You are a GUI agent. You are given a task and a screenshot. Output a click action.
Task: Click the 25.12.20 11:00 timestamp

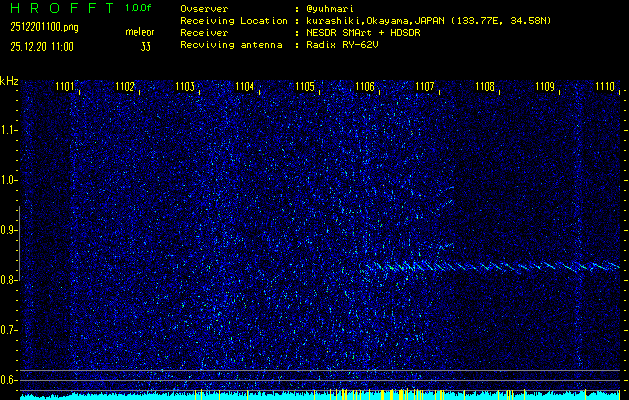(x=43, y=46)
